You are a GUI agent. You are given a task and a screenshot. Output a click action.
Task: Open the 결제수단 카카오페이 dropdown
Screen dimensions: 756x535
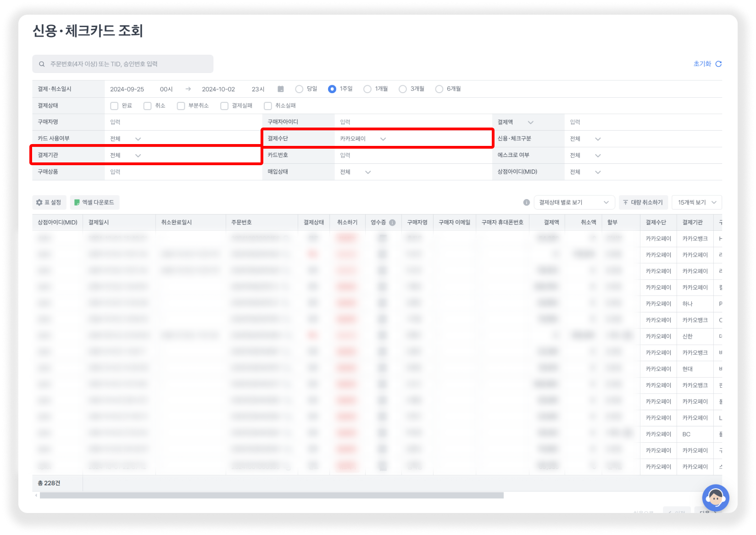(363, 139)
